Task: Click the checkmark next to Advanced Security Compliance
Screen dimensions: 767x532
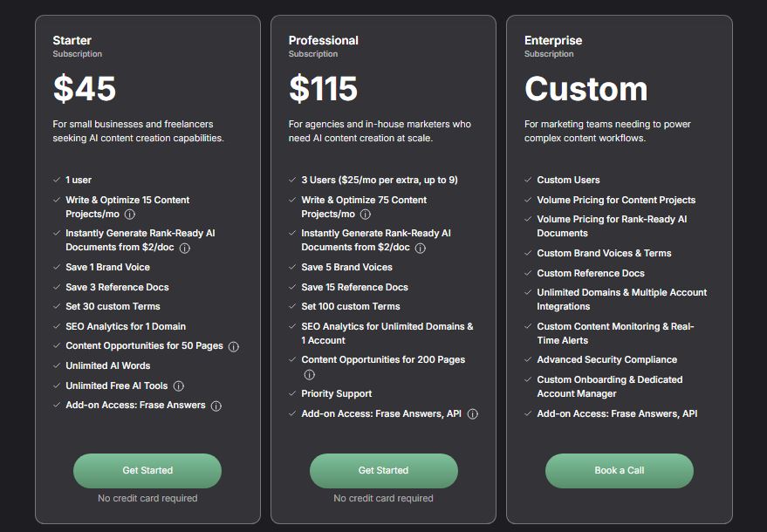Action: click(528, 359)
